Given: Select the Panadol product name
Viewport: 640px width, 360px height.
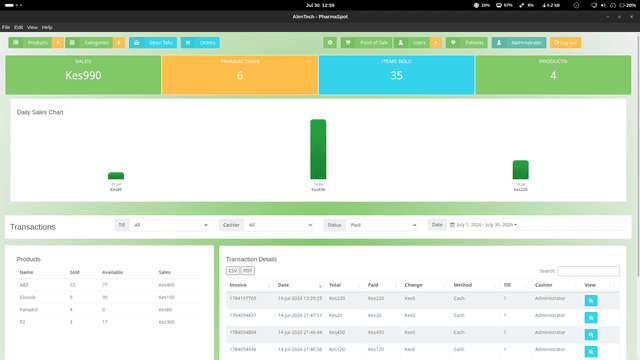Looking at the screenshot, I should point(28,310).
